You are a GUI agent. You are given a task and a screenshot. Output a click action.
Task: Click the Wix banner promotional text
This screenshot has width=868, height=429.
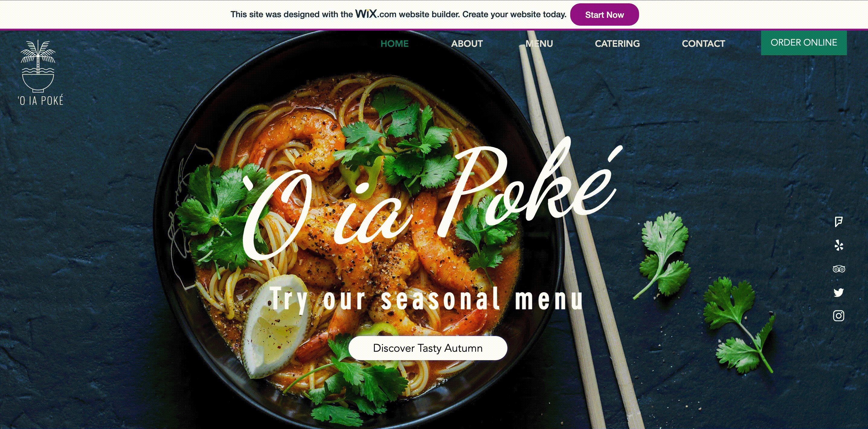(x=399, y=14)
